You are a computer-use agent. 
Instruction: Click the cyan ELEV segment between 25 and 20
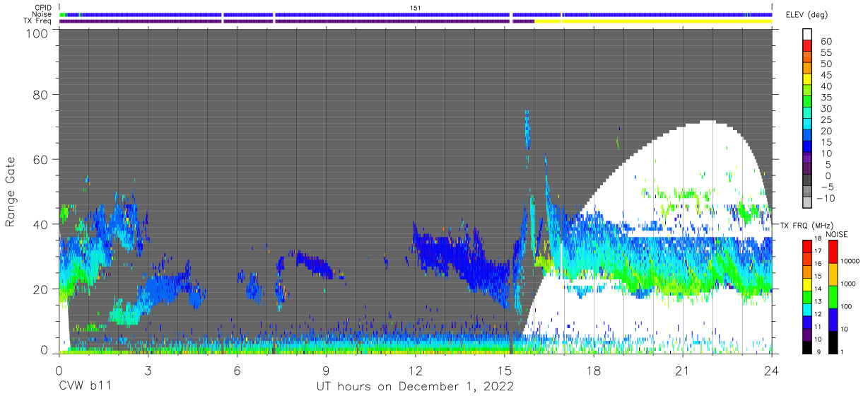point(807,123)
